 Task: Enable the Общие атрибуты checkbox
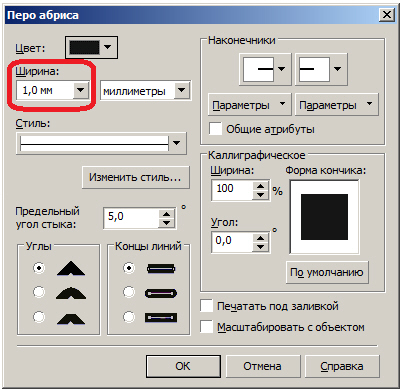coord(215,129)
